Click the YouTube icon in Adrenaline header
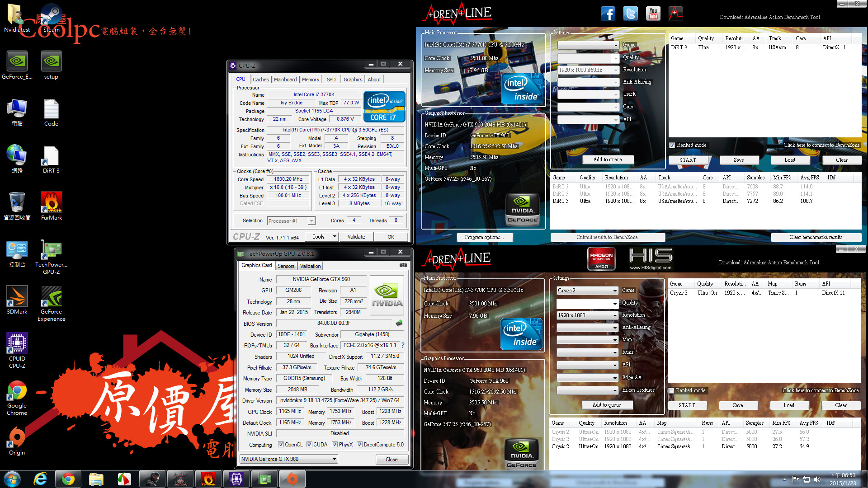Screen dimensions: 868x488 pos(653,14)
